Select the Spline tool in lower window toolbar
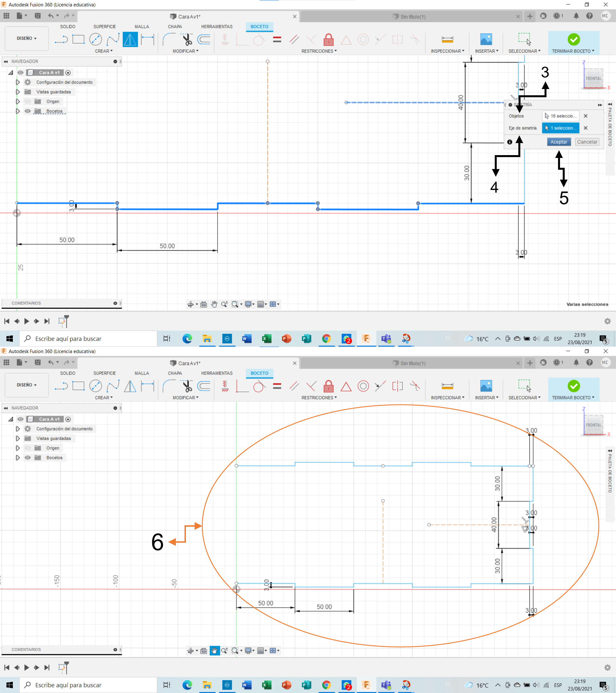616x693 pixels. coord(113,386)
